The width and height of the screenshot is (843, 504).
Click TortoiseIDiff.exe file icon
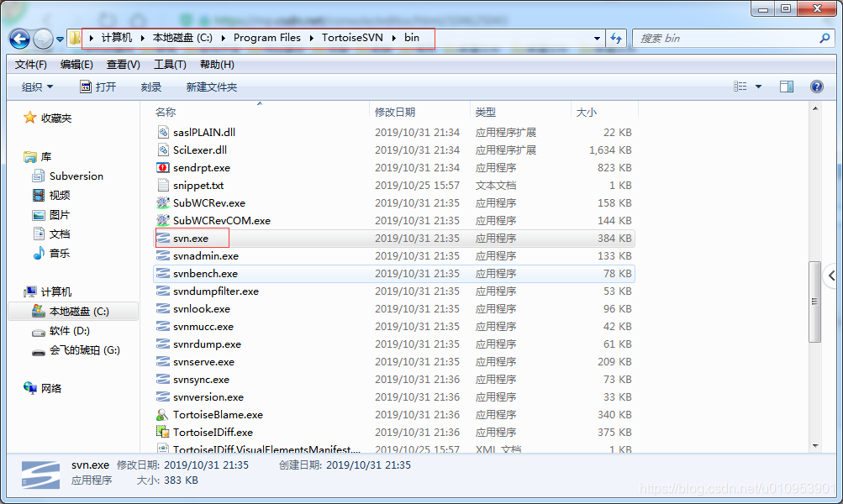click(163, 432)
